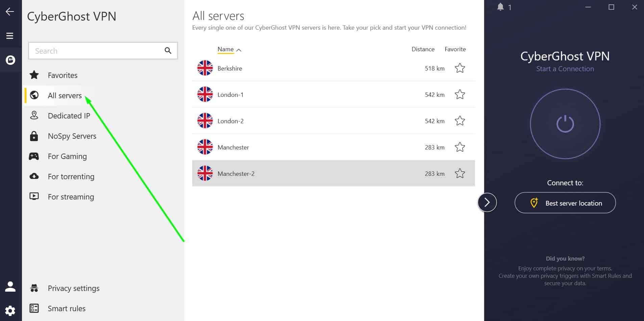This screenshot has width=644, height=321.
Task: Toggle favorite star for Manchester-2
Action: pyautogui.click(x=460, y=173)
